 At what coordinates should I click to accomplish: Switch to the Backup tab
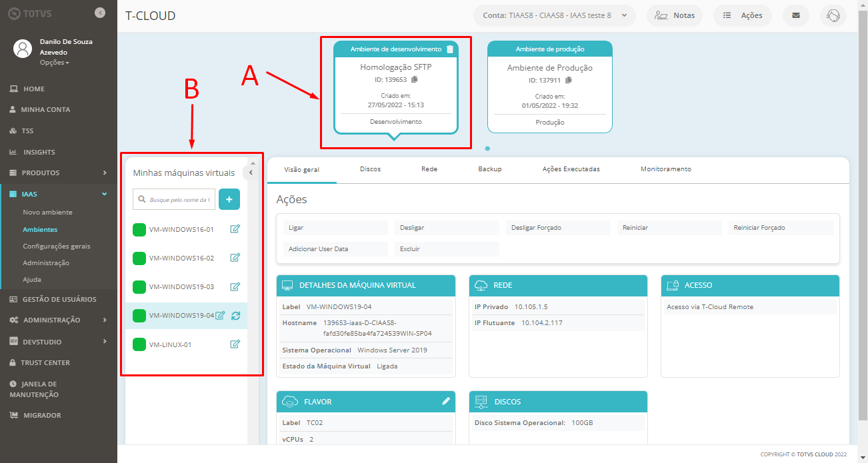[x=490, y=169]
